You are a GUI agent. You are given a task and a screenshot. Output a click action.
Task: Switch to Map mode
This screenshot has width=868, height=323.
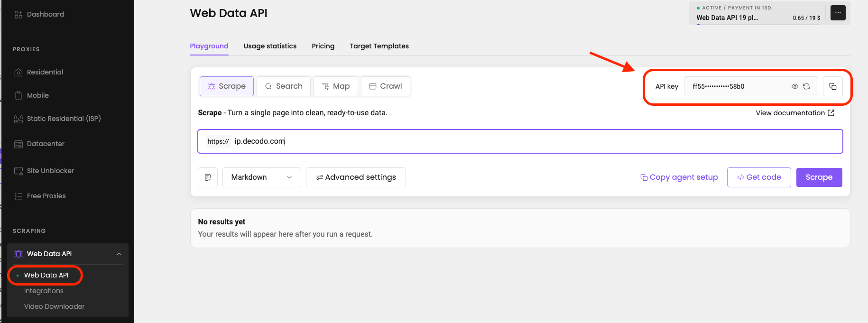[336, 86]
